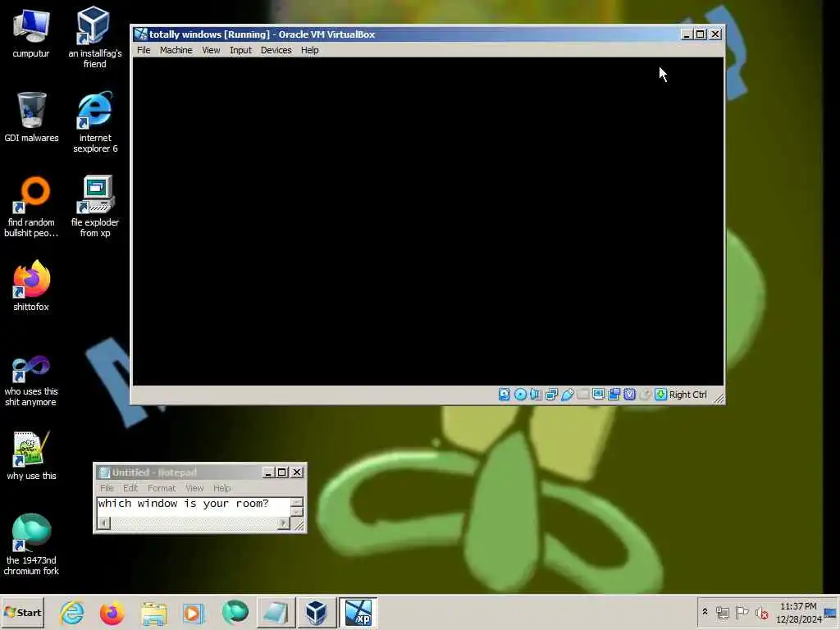
Task: Open Notepad's Format menu
Action: [162, 488]
